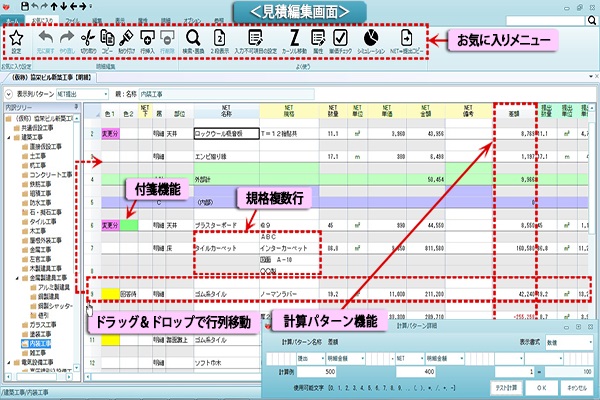Select 内装工事 in the tree
This screenshot has width=600, height=400.
point(40,342)
